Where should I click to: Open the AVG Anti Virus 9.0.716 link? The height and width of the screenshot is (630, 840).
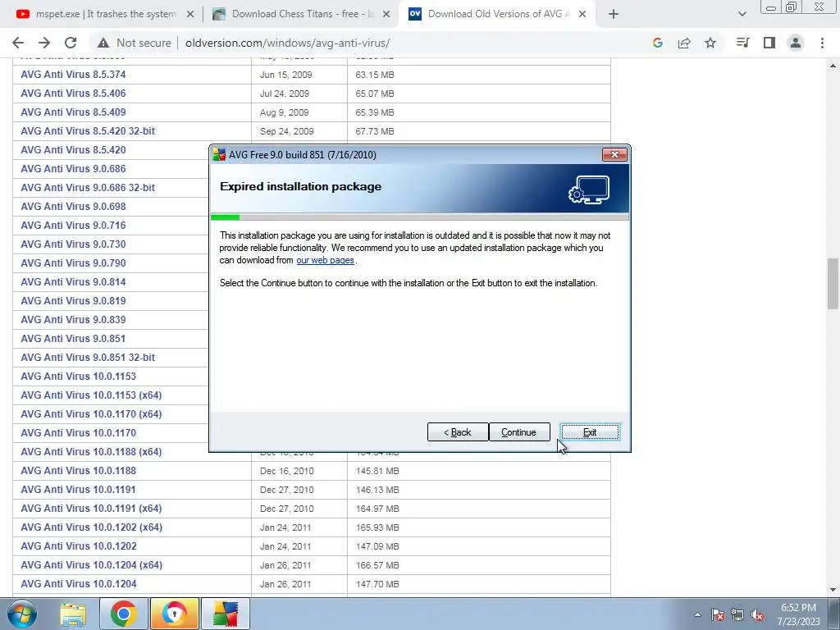(73, 225)
